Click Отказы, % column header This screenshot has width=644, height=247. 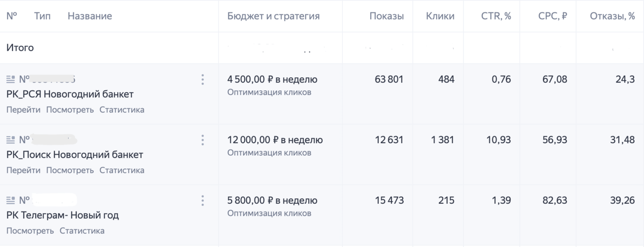pyautogui.click(x=612, y=16)
